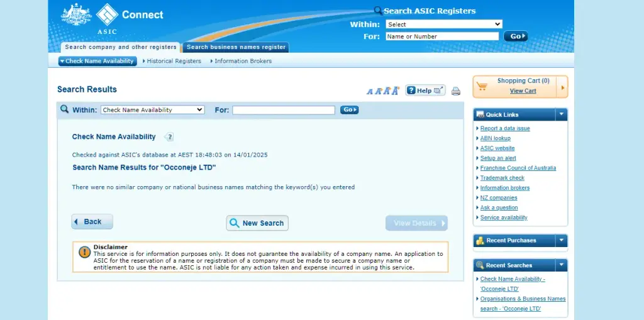Image resolution: width=644 pixels, height=320 pixels.
Task: Open the Check Name Availability dropdown
Action: pyautogui.click(x=152, y=109)
